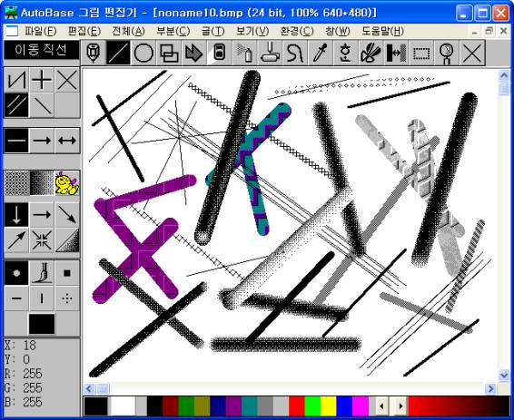
Task: Open the 보기(V) menu
Action: tap(252, 32)
